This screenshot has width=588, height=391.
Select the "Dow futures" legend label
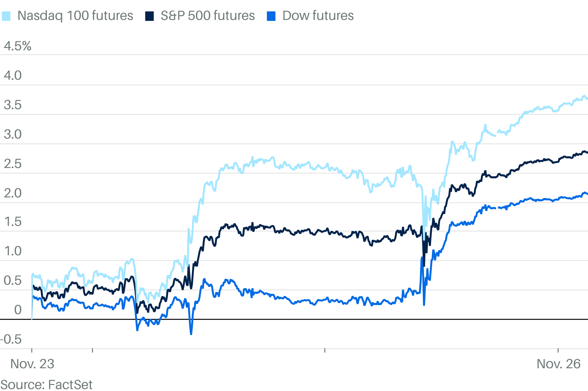click(x=318, y=16)
